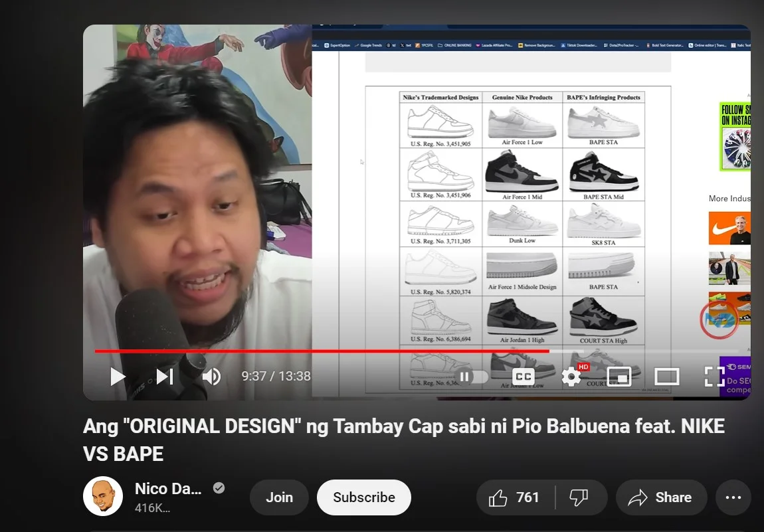The height and width of the screenshot is (532, 764).
Task: Click the Join button
Action: [x=279, y=497]
